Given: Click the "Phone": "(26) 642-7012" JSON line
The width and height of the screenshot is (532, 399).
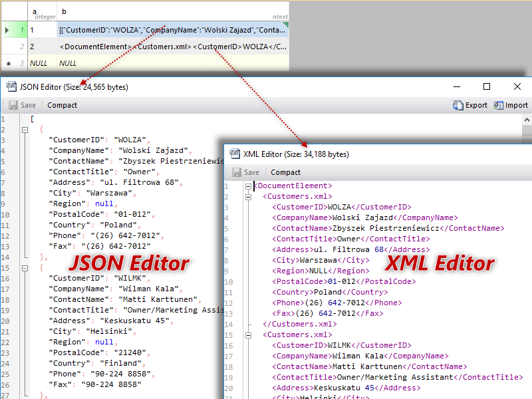Looking at the screenshot, I should coord(106,235).
